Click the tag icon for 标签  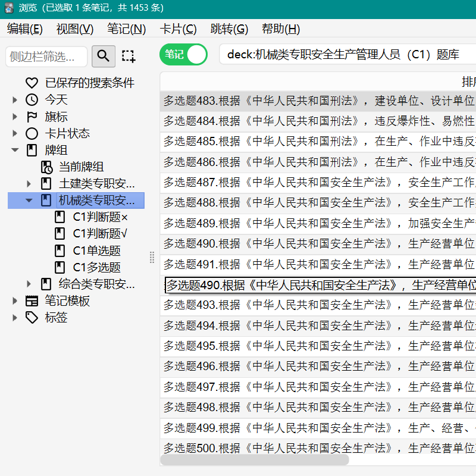click(32, 318)
